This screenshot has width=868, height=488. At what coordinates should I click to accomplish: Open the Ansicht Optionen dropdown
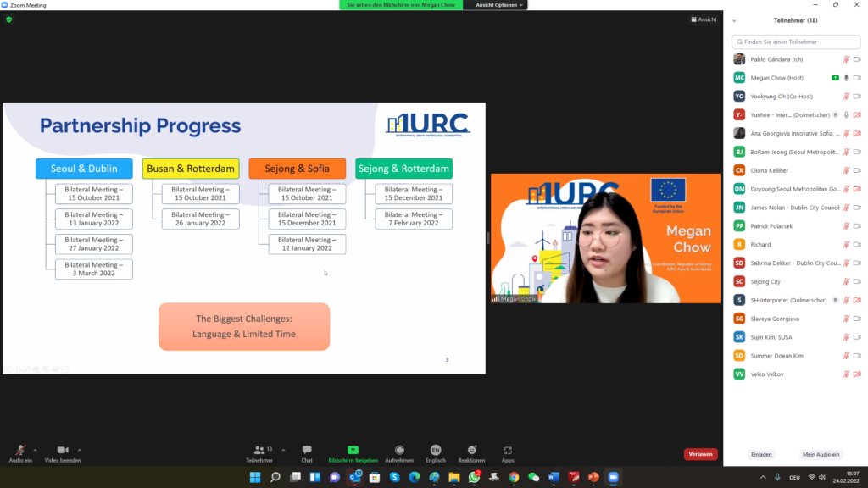[x=498, y=5]
